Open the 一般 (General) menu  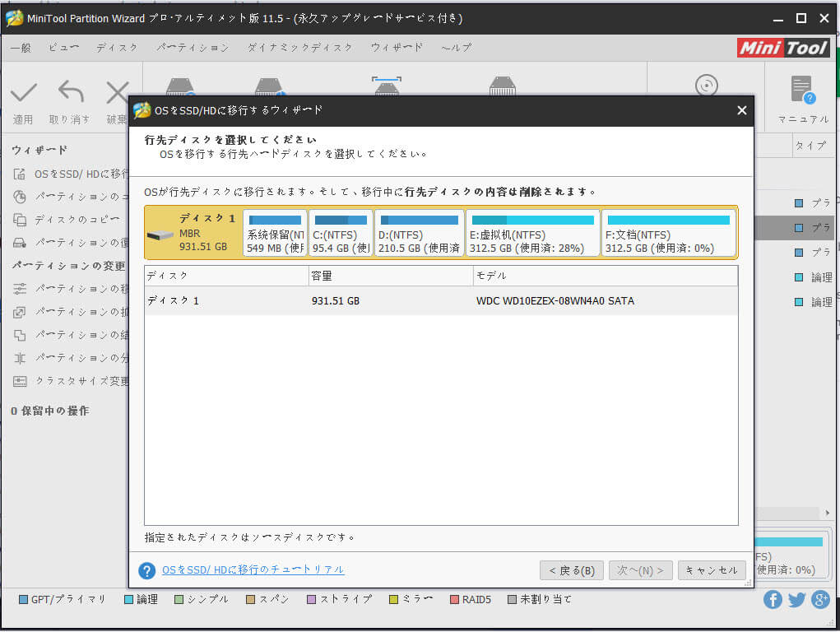click(x=21, y=48)
